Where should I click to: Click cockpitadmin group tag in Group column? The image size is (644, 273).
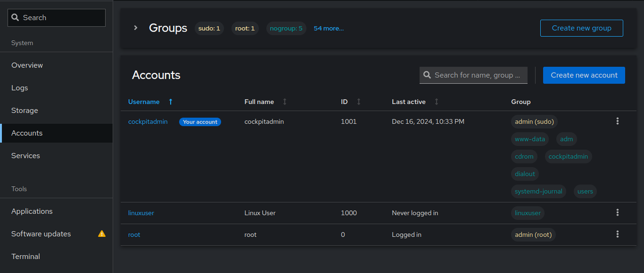click(x=568, y=156)
